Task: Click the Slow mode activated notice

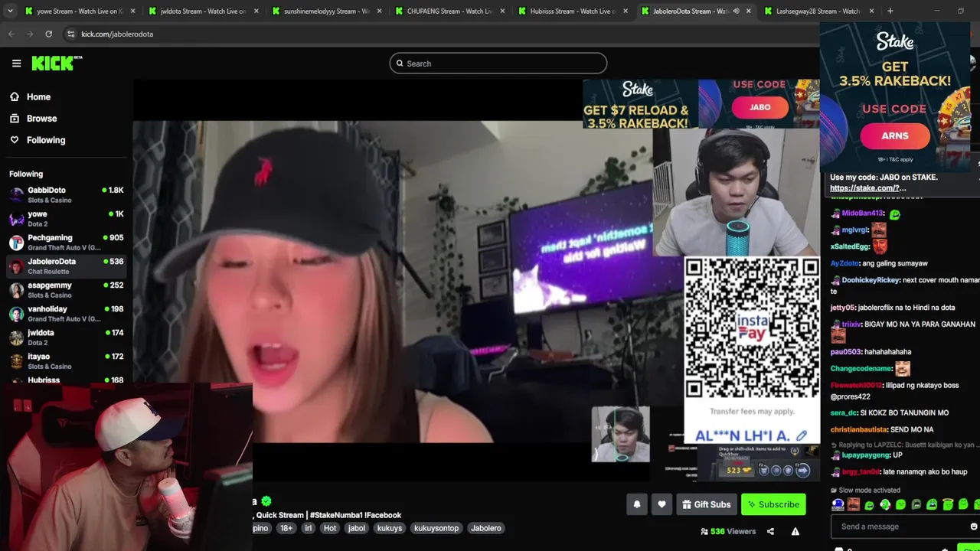Action: (866, 491)
